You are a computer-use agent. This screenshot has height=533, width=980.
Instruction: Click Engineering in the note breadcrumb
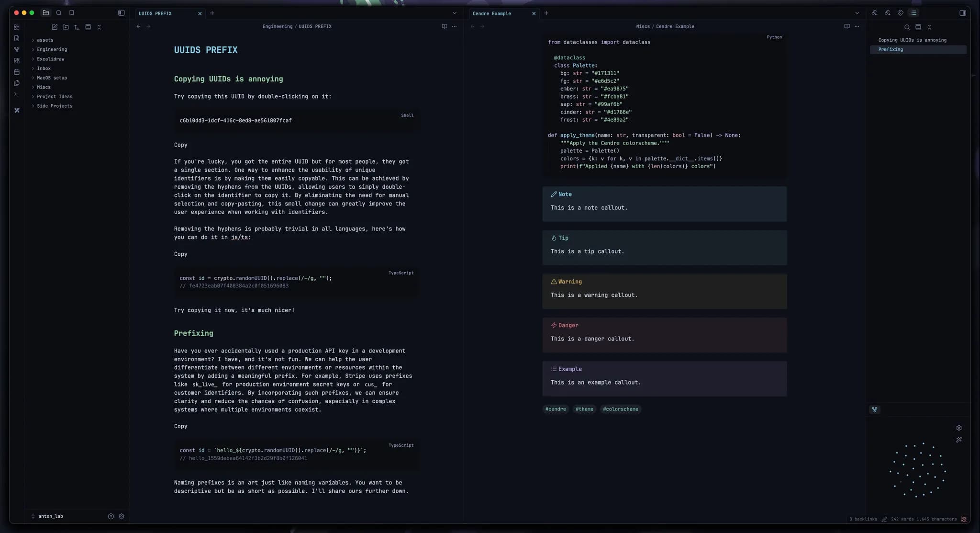(x=277, y=26)
